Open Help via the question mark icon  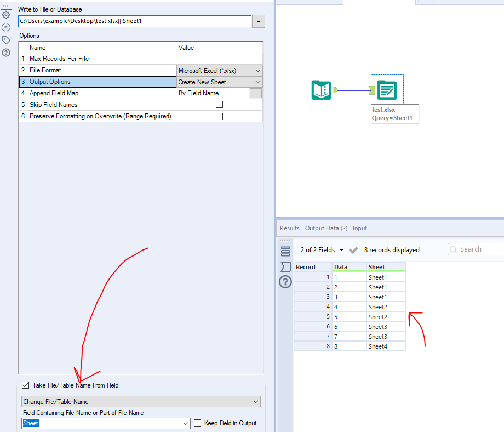click(6, 53)
